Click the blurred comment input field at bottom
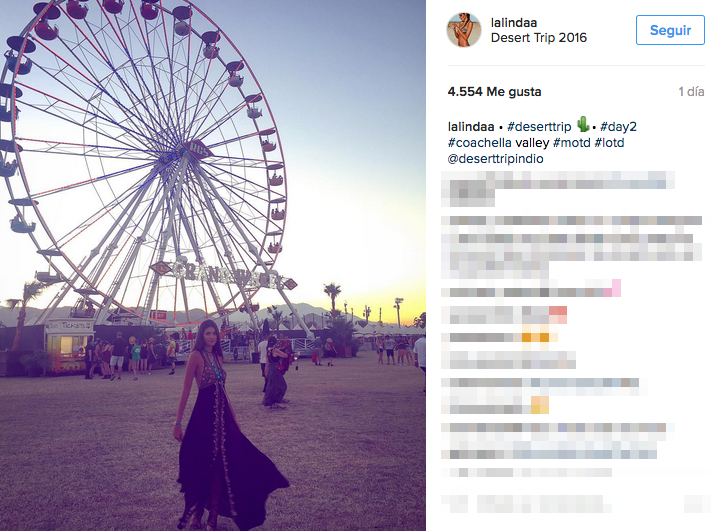Image resolution: width=719 pixels, height=531 pixels. click(545, 504)
